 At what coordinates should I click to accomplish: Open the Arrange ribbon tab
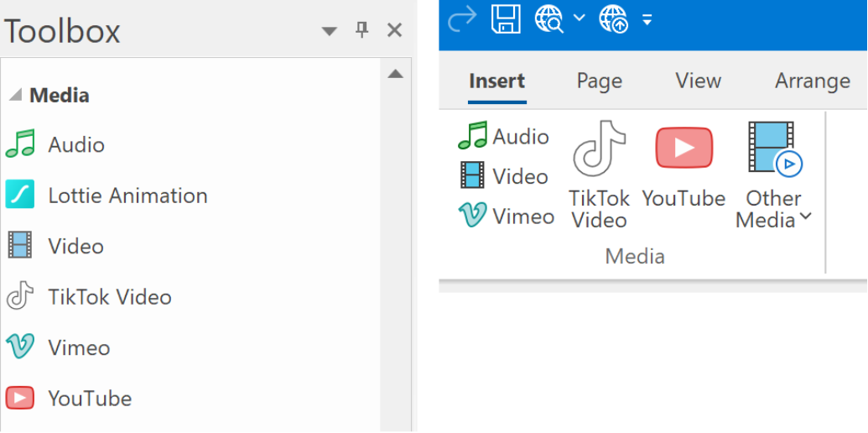812,81
